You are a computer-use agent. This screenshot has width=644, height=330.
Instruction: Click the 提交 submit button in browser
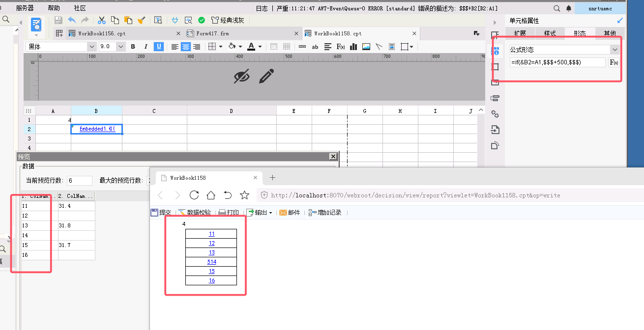[161, 213]
